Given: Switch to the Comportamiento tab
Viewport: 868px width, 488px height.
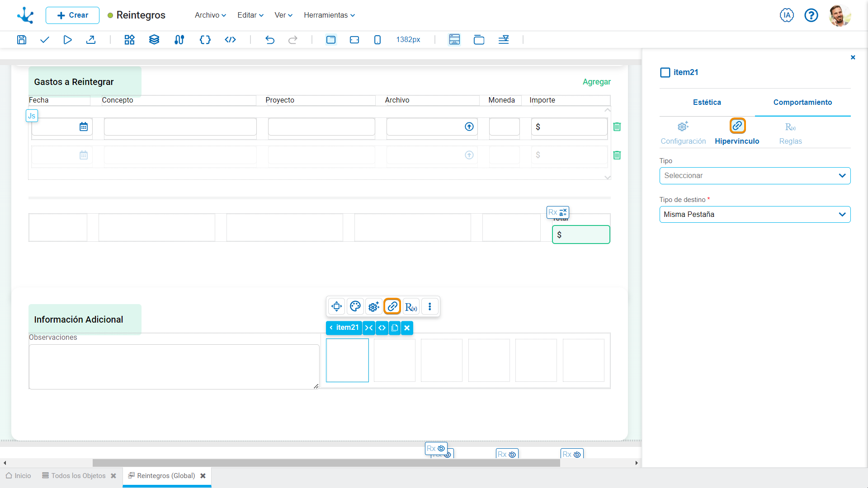Looking at the screenshot, I should (802, 103).
